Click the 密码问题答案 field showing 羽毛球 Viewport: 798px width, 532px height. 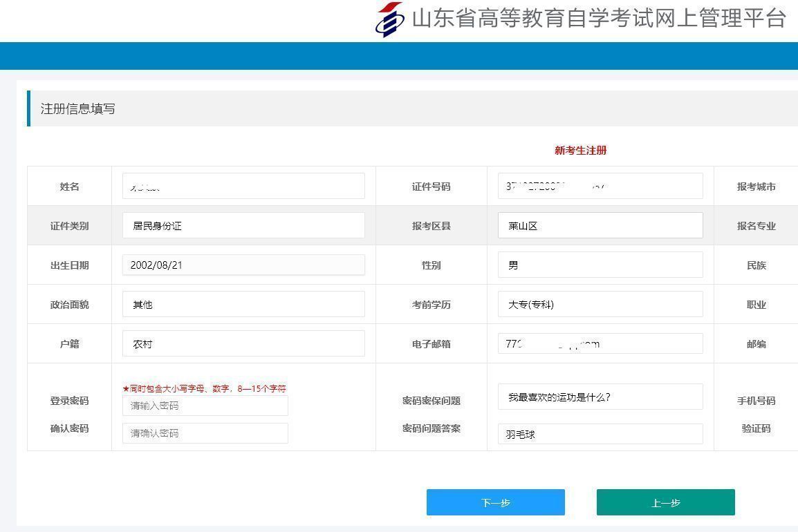pyautogui.click(x=600, y=433)
